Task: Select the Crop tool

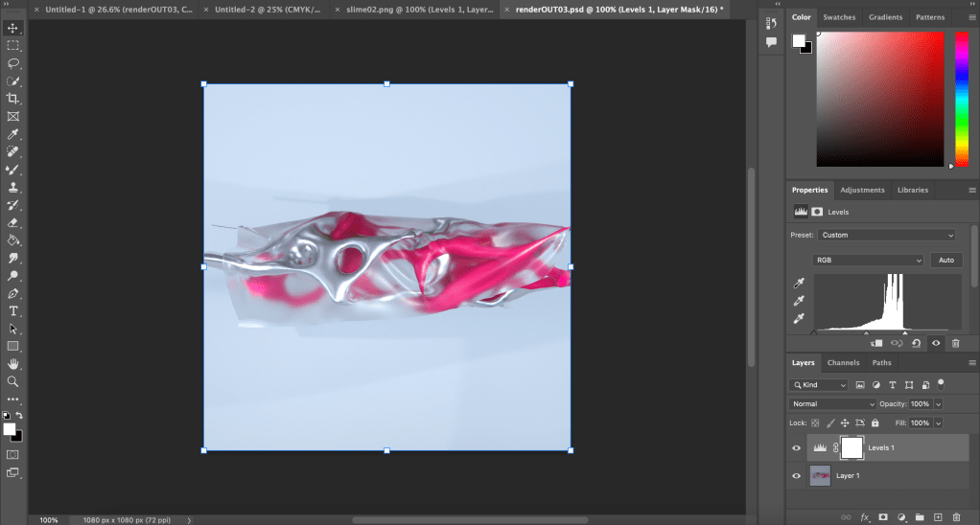Action: pos(13,99)
